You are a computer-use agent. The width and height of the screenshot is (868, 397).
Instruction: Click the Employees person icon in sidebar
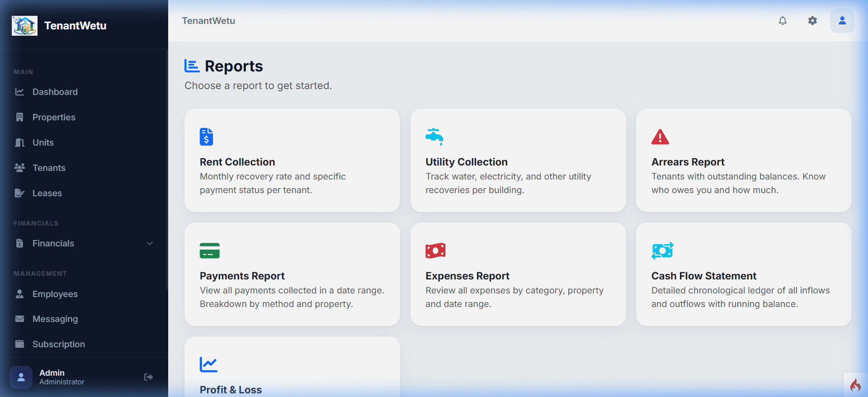(x=19, y=294)
